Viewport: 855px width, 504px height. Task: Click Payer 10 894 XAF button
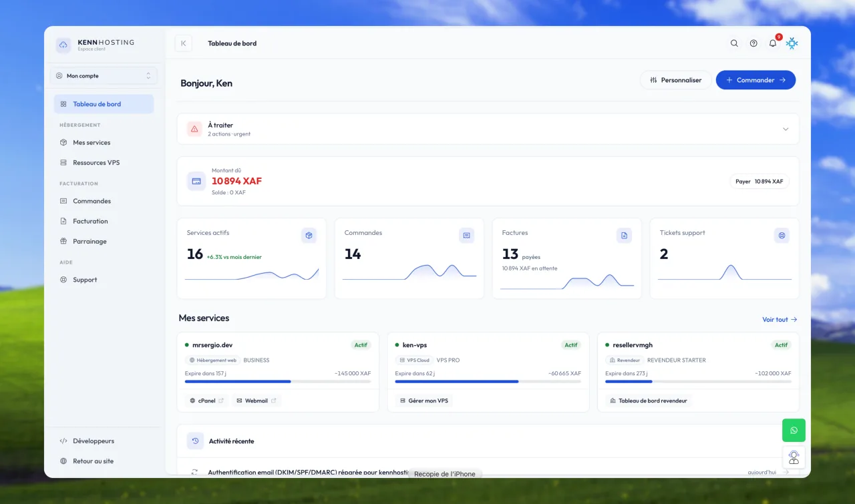pos(759,182)
